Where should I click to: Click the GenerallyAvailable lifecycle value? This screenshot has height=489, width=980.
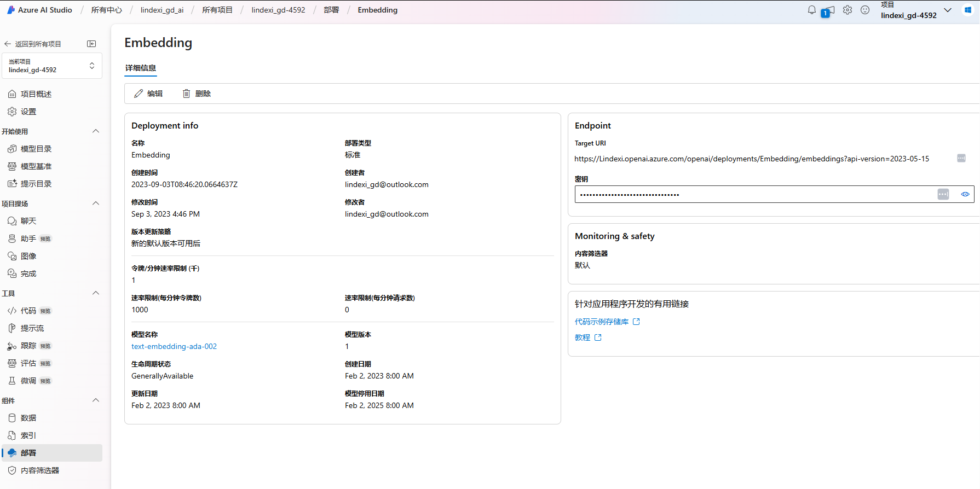click(162, 376)
